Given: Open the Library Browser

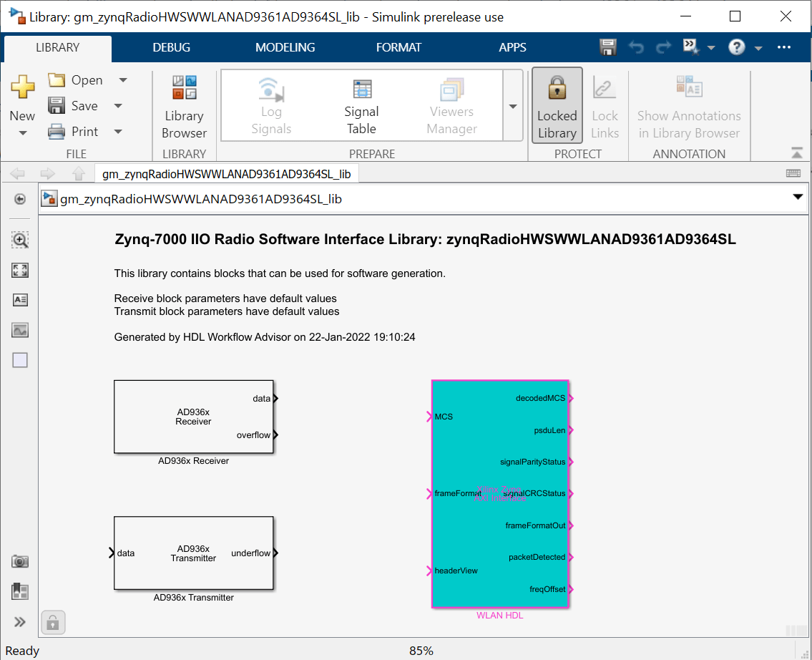Looking at the screenshot, I should click(184, 107).
